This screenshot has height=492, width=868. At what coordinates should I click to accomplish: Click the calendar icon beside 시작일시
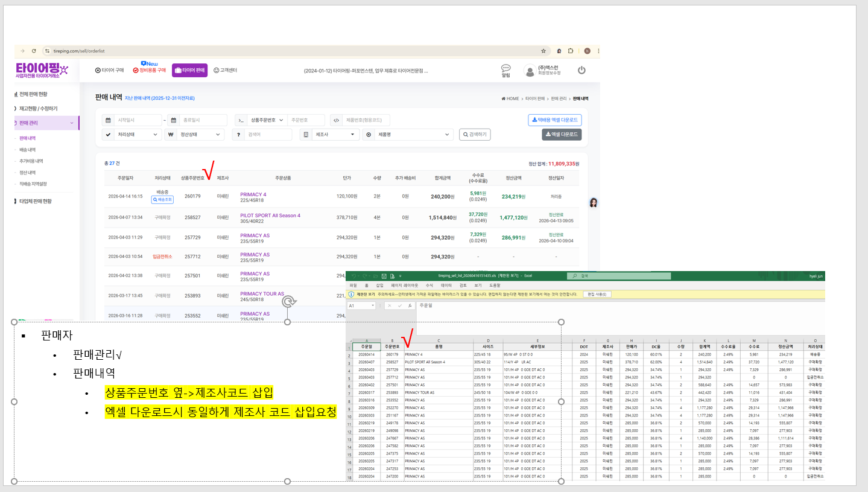pyautogui.click(x=108, y=120)
